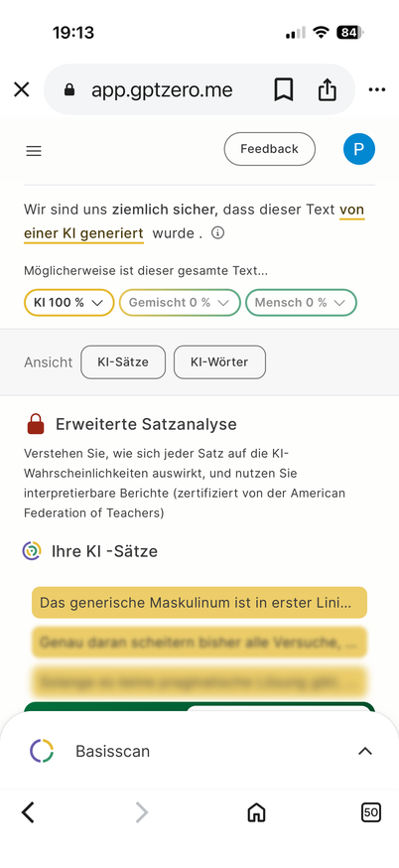The image size is (399, 868).
Task: Open the three-dot browser menu
Action: [377, 89]
